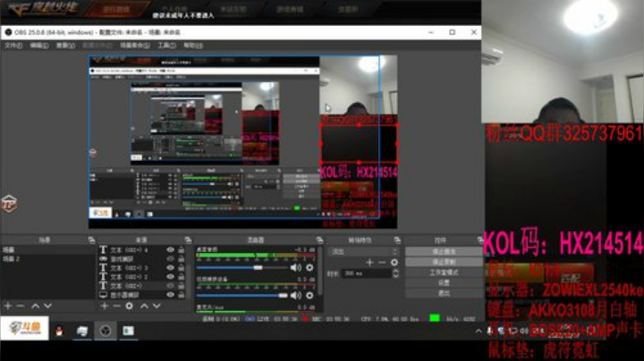
Task: Toggle lock on 文本 (GDI+) 4 source
Action: tap(181, 249)
